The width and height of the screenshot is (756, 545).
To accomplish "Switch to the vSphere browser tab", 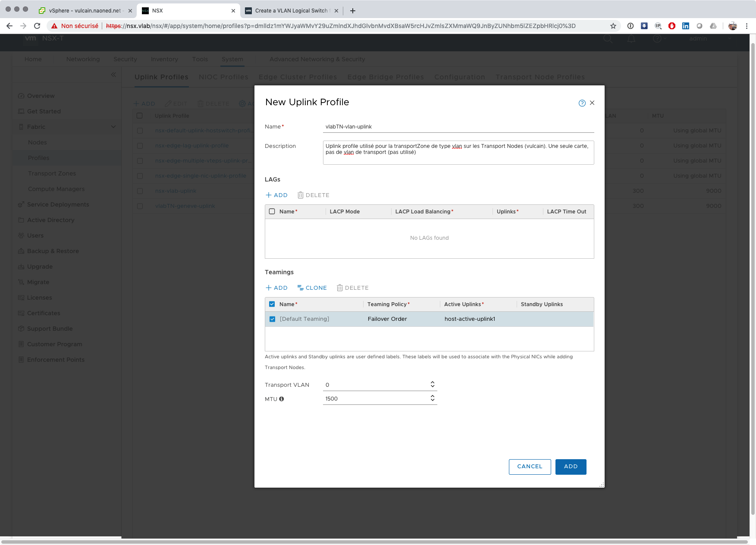I will [x=85, y=11].
